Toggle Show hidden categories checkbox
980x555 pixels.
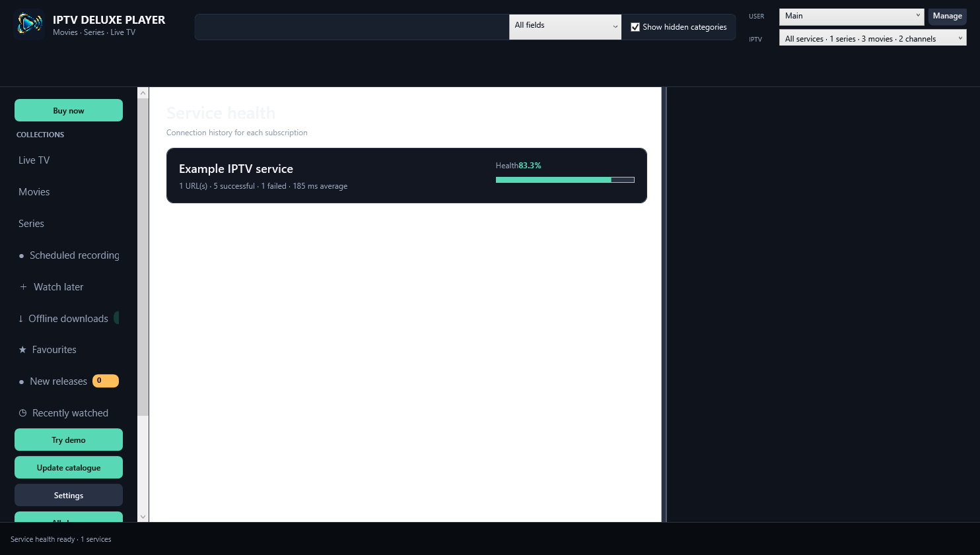[635, 27]
